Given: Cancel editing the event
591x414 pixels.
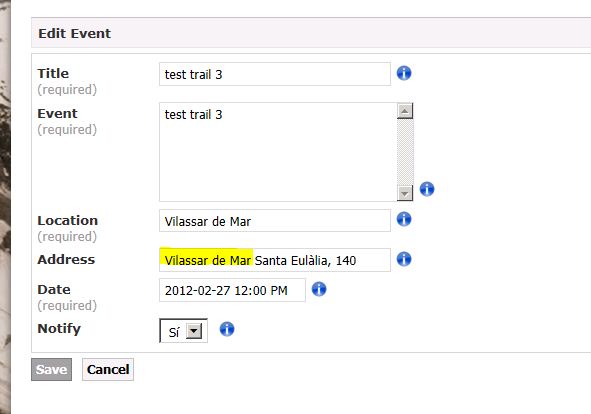Looking at the screenshot, I should pos(108,369).
